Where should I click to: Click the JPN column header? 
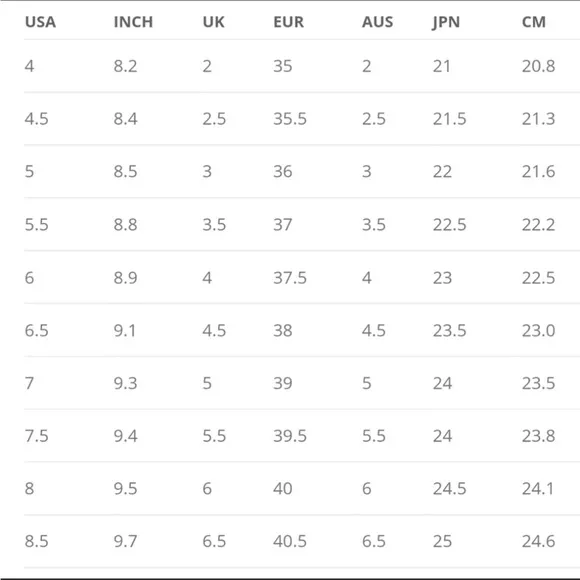pos(446,22)
